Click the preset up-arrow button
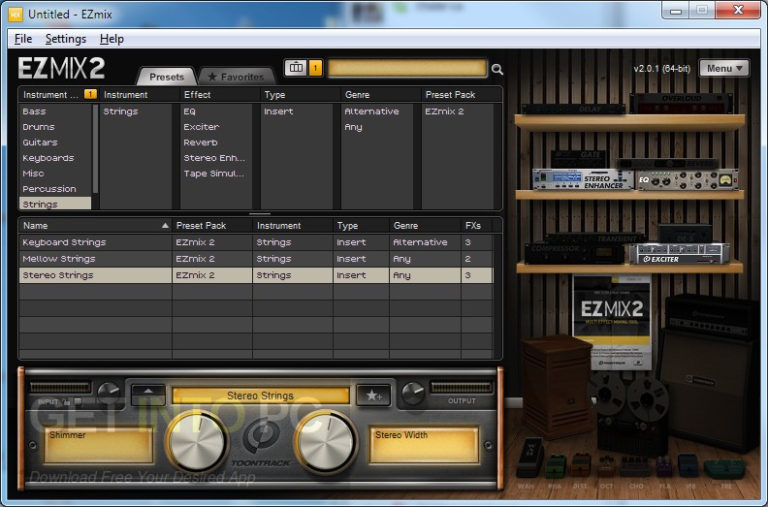 (148, 395)
